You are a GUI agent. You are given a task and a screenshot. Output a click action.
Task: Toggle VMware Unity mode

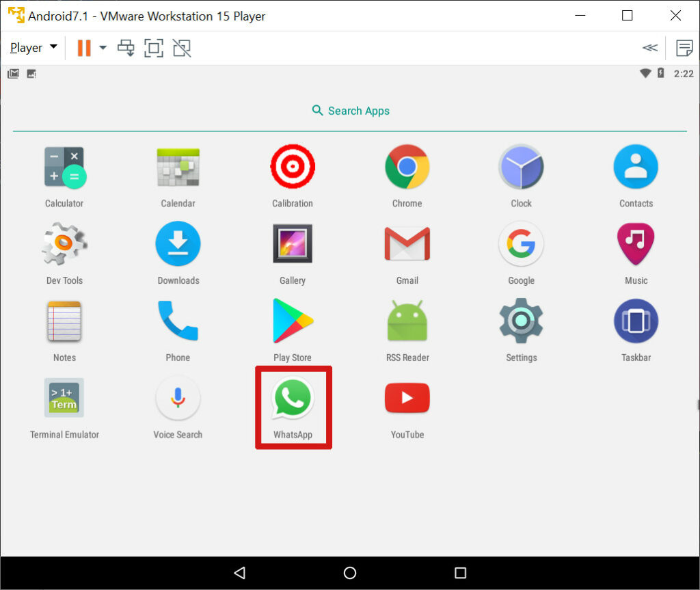tap(182, 48)
